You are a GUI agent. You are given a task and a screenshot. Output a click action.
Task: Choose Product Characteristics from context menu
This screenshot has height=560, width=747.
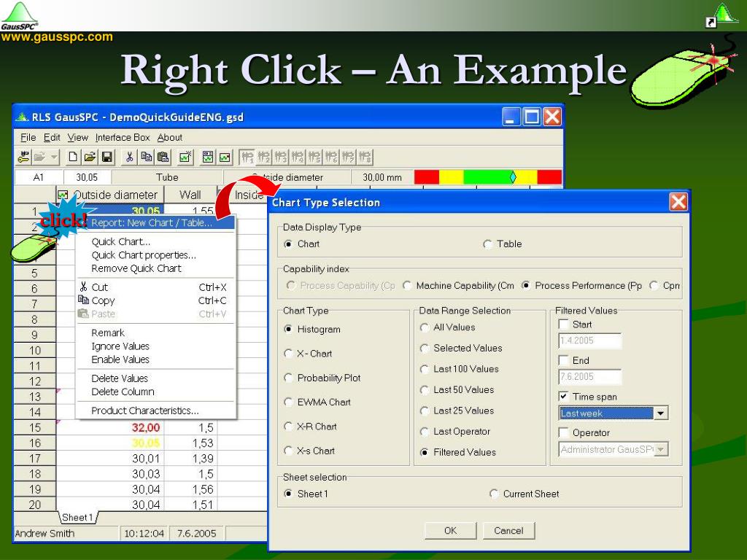(x=144, y=411)
